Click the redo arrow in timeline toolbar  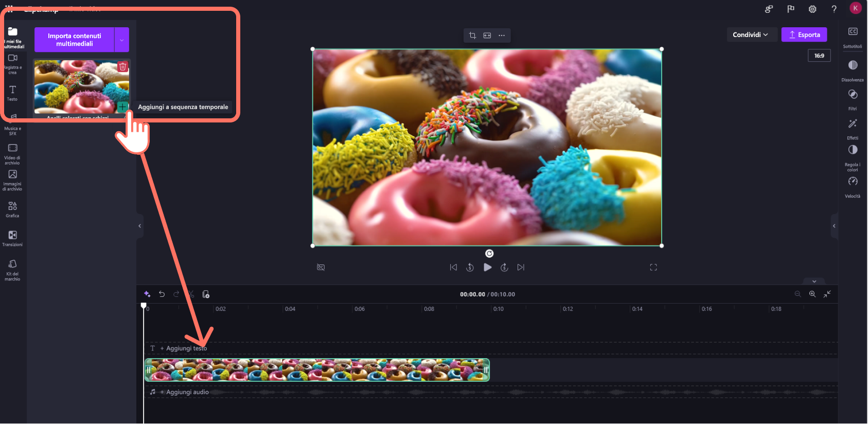(176, 294)
